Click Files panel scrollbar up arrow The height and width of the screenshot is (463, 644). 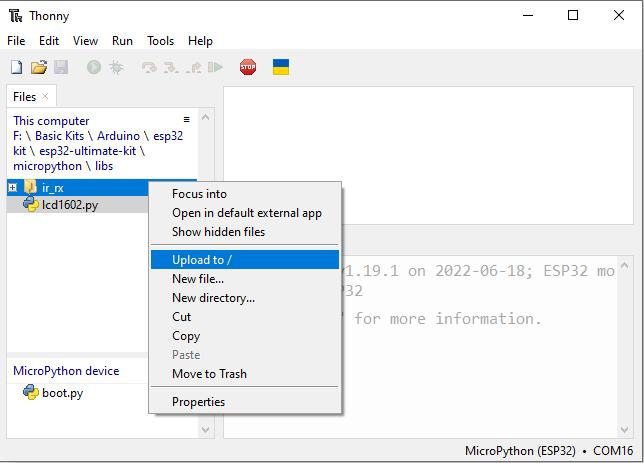point(206,117)
